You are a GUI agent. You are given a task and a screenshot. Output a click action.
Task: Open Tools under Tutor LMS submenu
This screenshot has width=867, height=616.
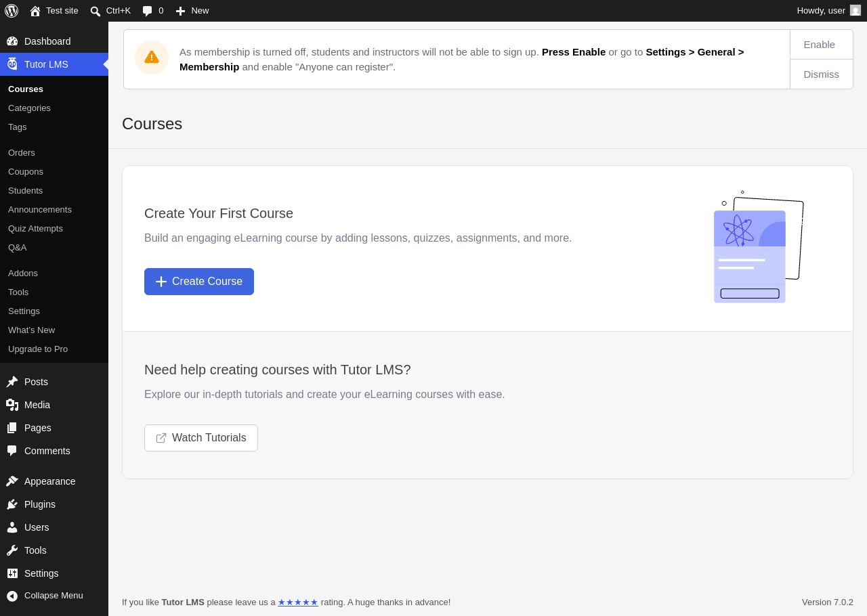pyautogui.click(x=18, y=292)
